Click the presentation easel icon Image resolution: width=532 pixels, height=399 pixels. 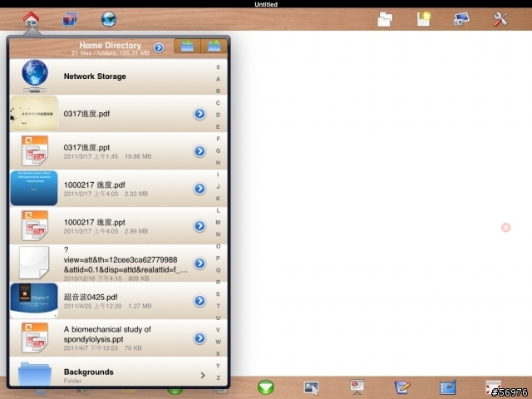click(x=357, y=387)
